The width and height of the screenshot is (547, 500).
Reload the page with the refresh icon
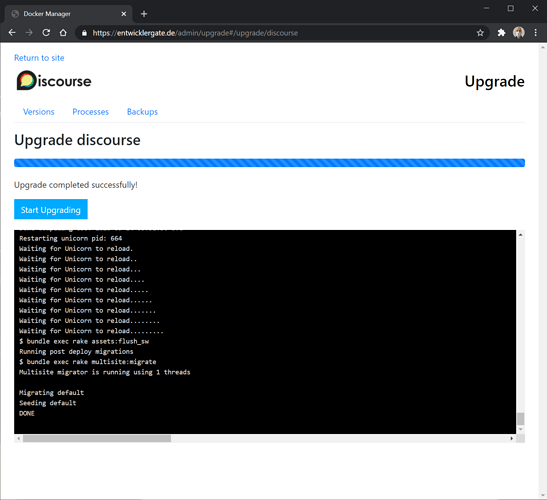(x=46, y=33)
